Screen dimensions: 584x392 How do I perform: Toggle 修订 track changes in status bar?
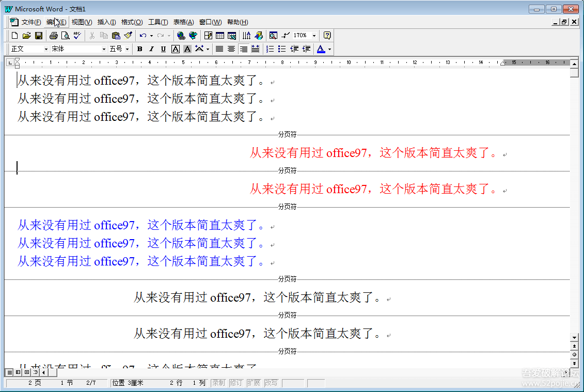[x=236, y=383]
